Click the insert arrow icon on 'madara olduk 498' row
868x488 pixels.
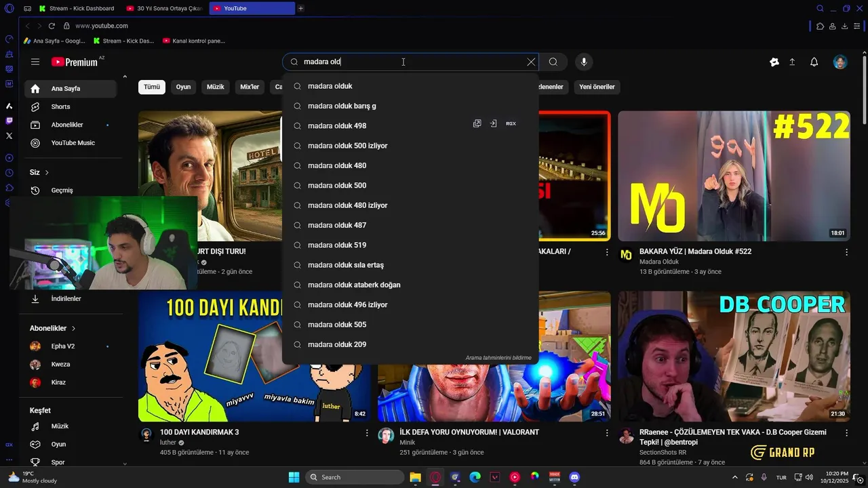click(493, 124)
